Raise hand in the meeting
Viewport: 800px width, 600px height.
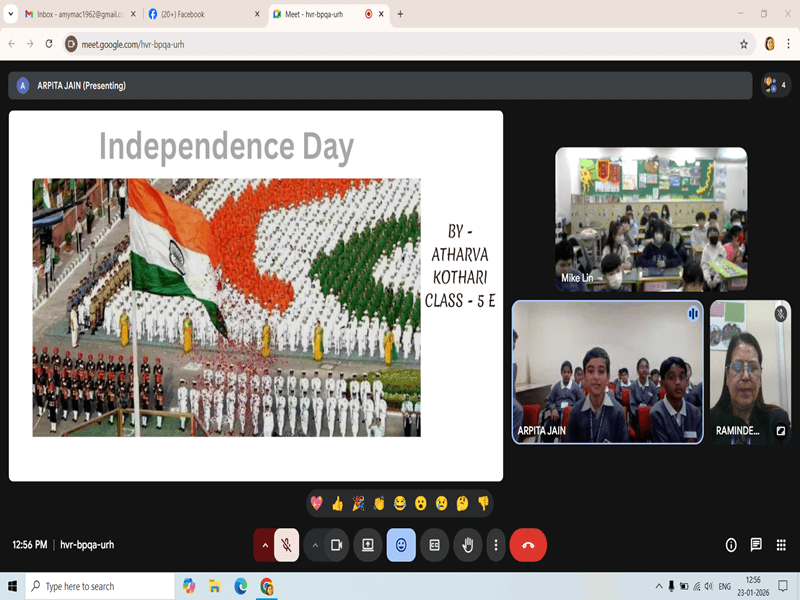coord(467,545)
